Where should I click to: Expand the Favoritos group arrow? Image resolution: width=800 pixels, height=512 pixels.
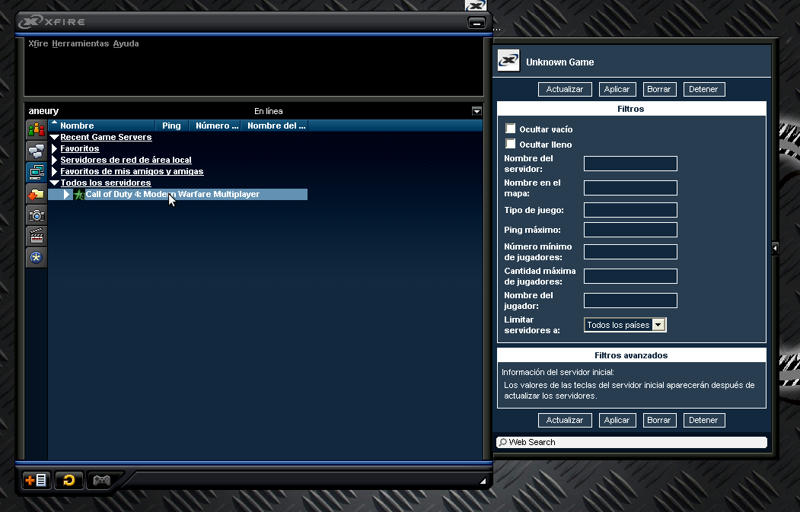coord(55,148)
